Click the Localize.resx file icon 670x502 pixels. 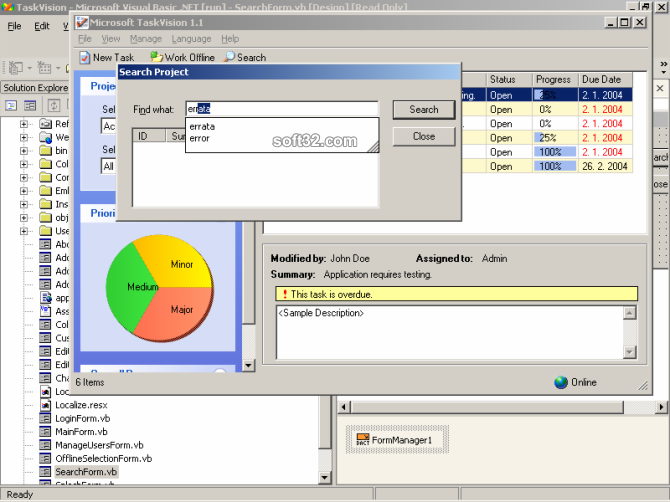coord(45,405)
